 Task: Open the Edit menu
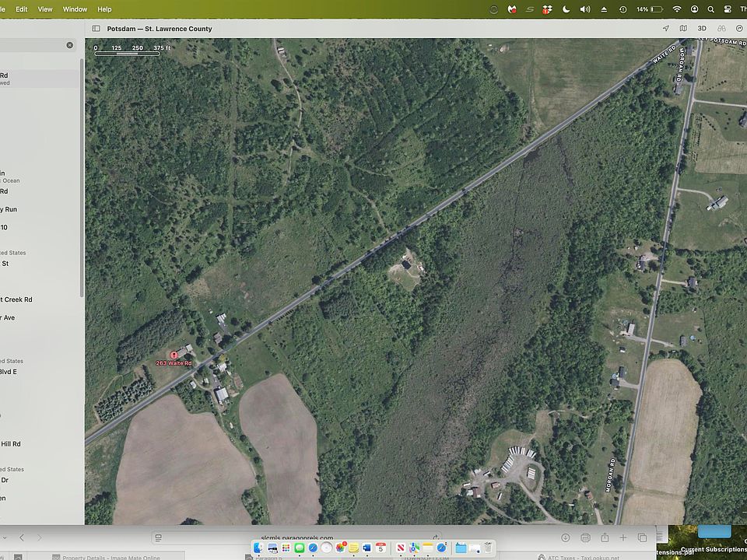[22, 9]
